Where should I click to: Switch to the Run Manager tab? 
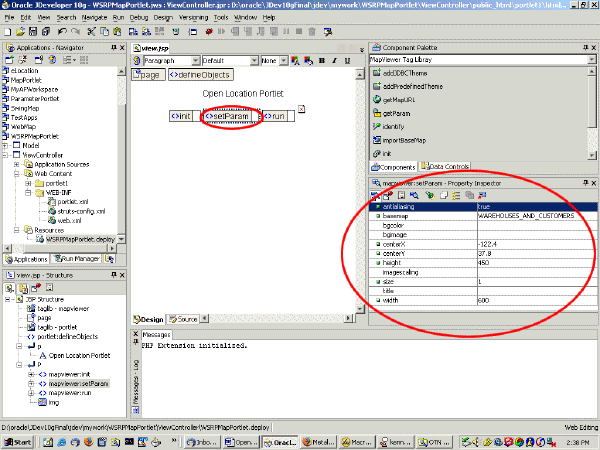click(77, 259)
